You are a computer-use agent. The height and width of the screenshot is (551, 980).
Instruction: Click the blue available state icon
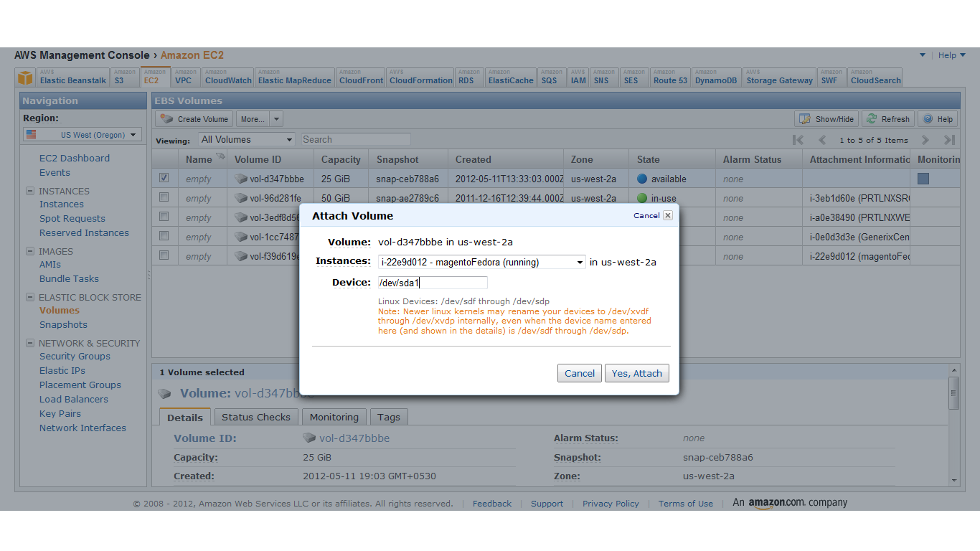pyautogui.click(x=642, y=179)
